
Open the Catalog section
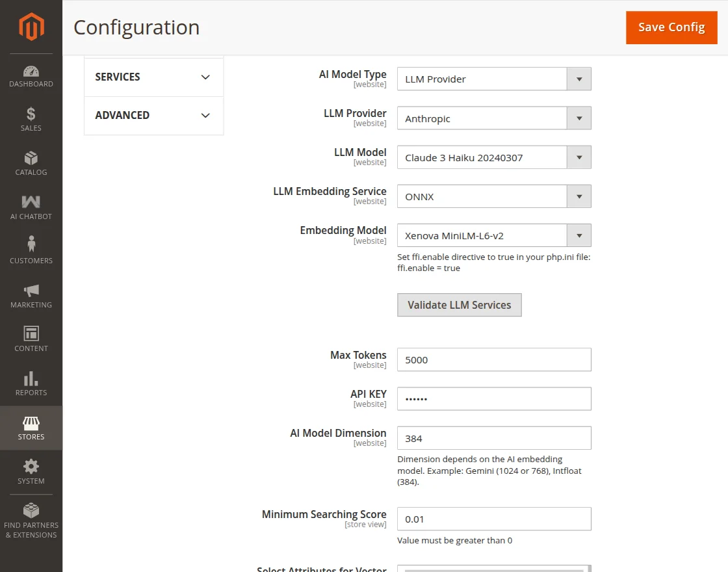31,162
